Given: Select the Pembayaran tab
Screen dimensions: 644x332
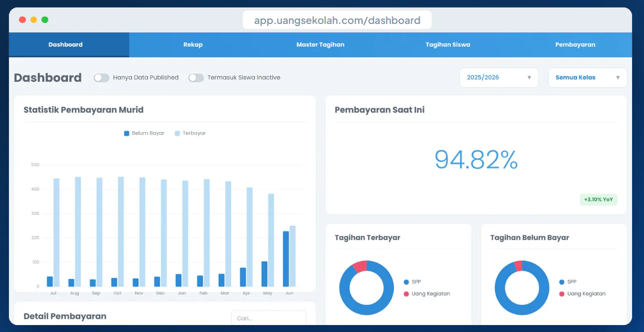Looking at the screenshot, I should (575, 44).
